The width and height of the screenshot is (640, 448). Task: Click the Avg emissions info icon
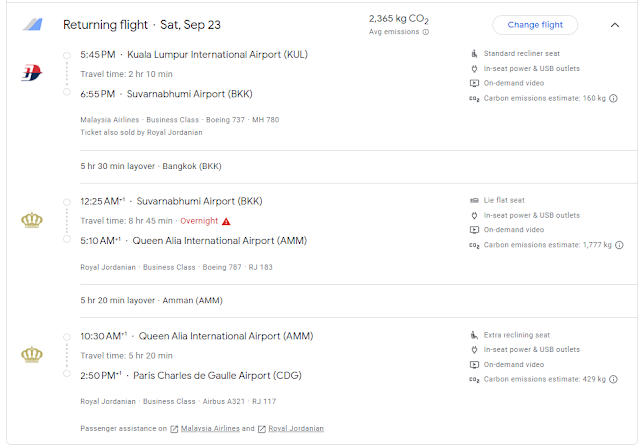coord(426,32)
